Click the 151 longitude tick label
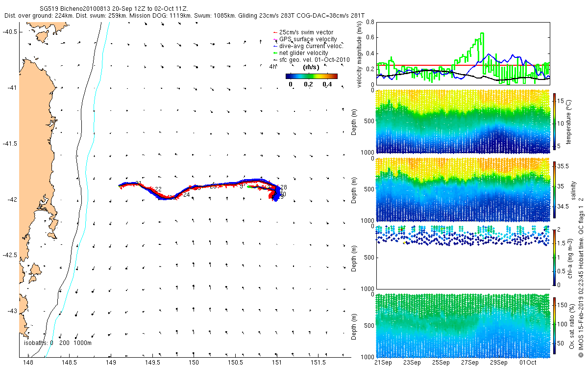The width and height of the screenshot is (588, 368). point(277,363)
